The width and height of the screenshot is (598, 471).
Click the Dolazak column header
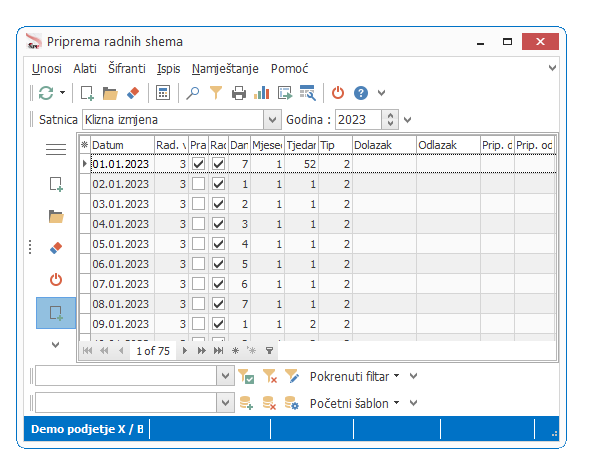click(x=384, y=145)
